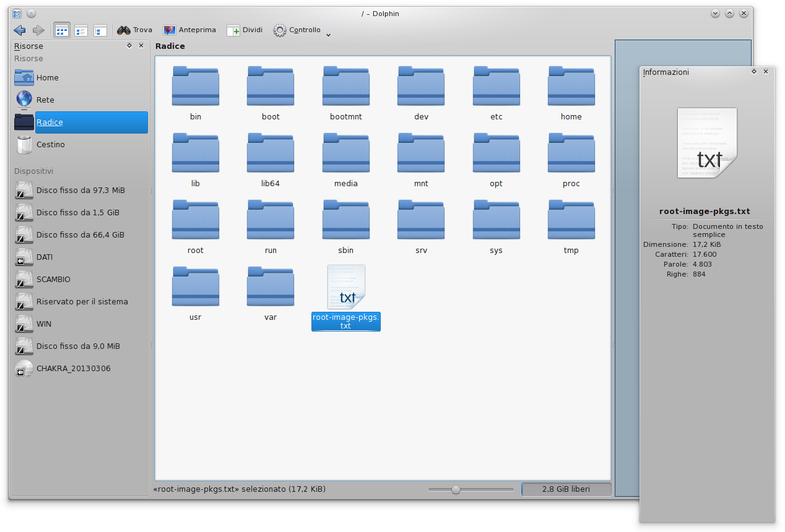Open Cestino trash place
This screenshot has height=532, width=785.
click(x=50, y=145)
